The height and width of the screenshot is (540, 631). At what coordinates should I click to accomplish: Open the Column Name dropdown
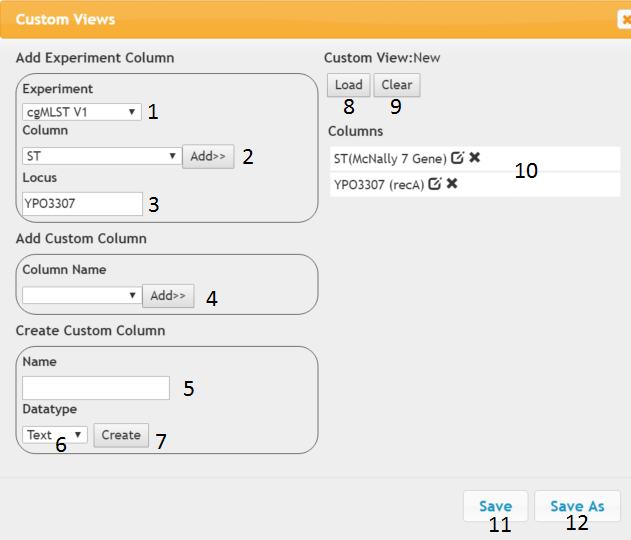coord(82,295)
